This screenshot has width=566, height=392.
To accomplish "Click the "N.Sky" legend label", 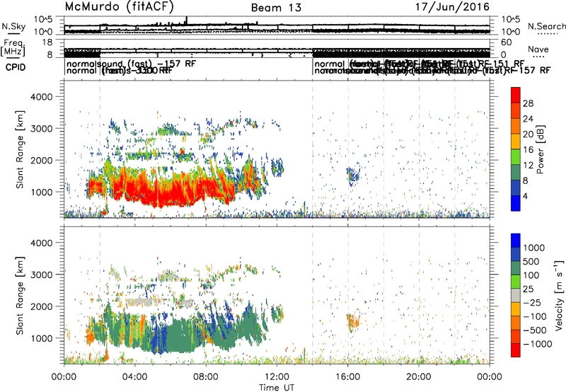I will 13,26.
